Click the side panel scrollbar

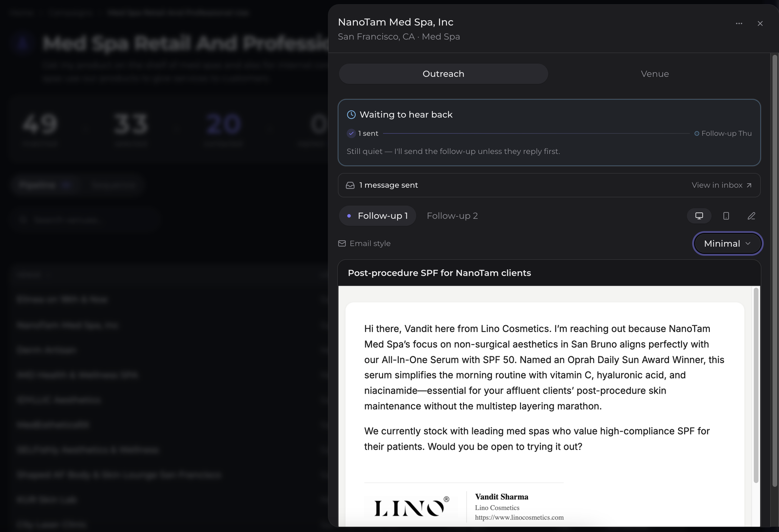click(775, 270)
